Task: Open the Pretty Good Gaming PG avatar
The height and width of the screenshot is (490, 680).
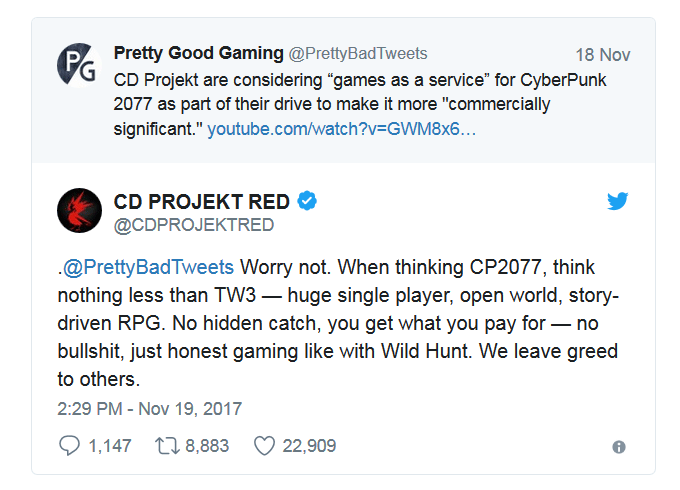Action: tap(79, 67)
